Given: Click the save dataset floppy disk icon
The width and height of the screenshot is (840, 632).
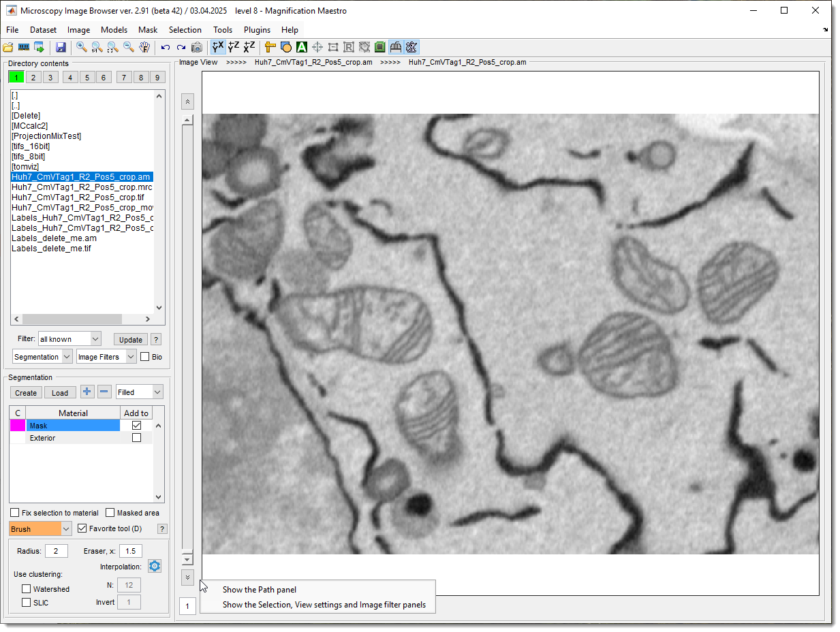Looking at the screenshot, I should tap(61, 47).
